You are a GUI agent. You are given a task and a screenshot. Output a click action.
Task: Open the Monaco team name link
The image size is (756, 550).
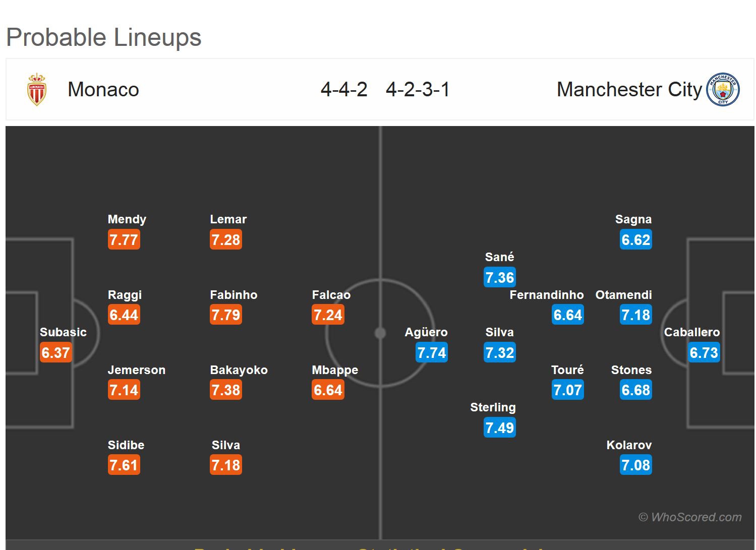pos(103,90)
